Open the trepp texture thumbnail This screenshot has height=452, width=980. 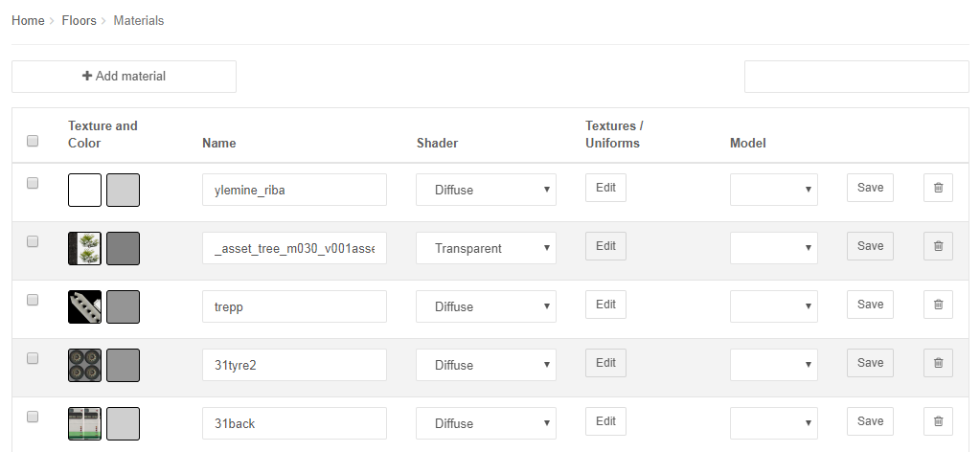click(x=84, y=307)
